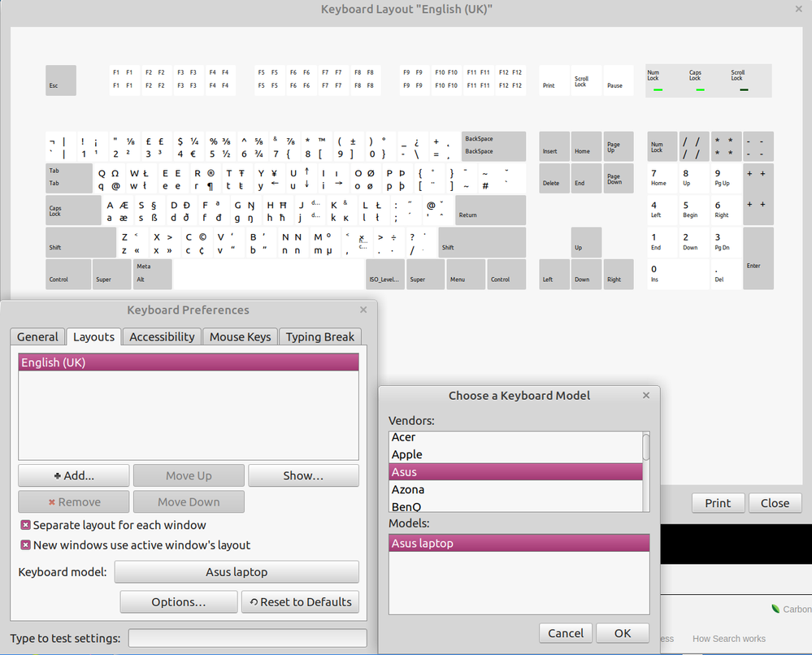Open the Mouse Keys tab
The image size is (812, 655).
(240, 336)
